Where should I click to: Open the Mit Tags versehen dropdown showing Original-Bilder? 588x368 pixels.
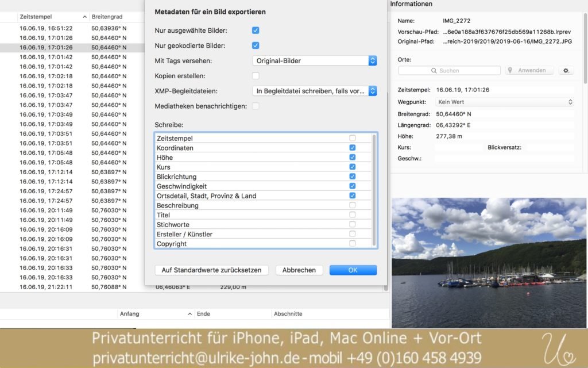pos(314,60)
